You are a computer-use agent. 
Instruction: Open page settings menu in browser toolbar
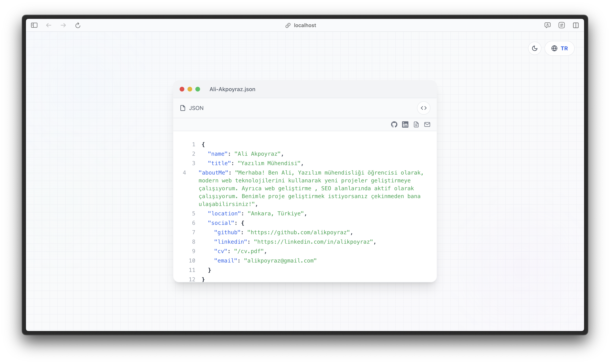(x=562, y=25)
